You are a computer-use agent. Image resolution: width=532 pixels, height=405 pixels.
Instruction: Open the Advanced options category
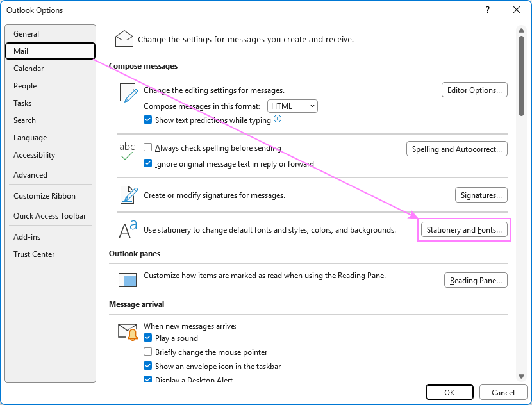50,175
